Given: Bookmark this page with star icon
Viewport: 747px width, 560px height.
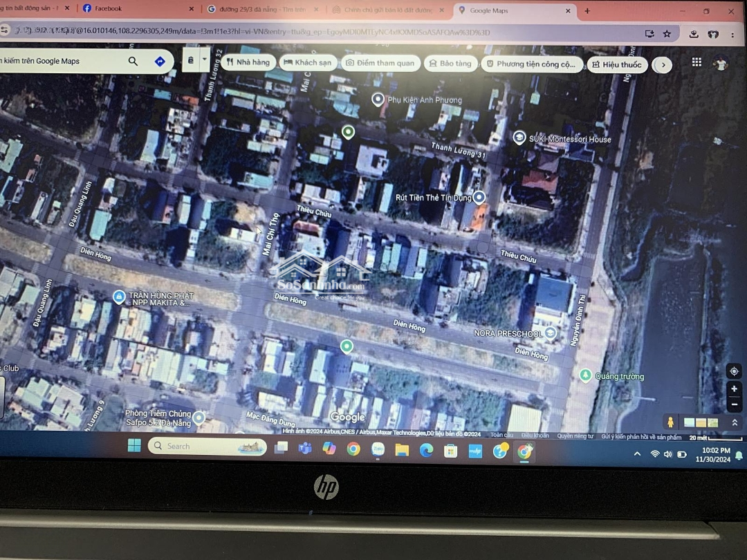Looking at the screenshot, I should tap(667, 33).
